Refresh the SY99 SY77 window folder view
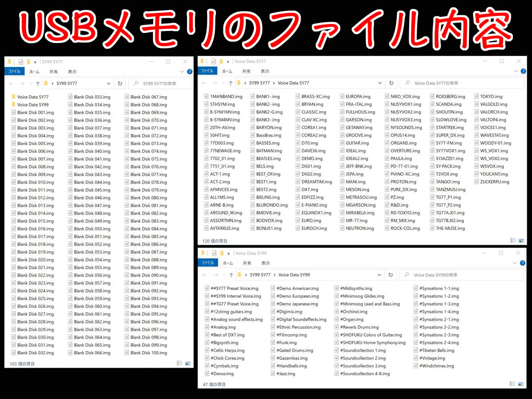 pyautogui.click(x=120, y=83)
